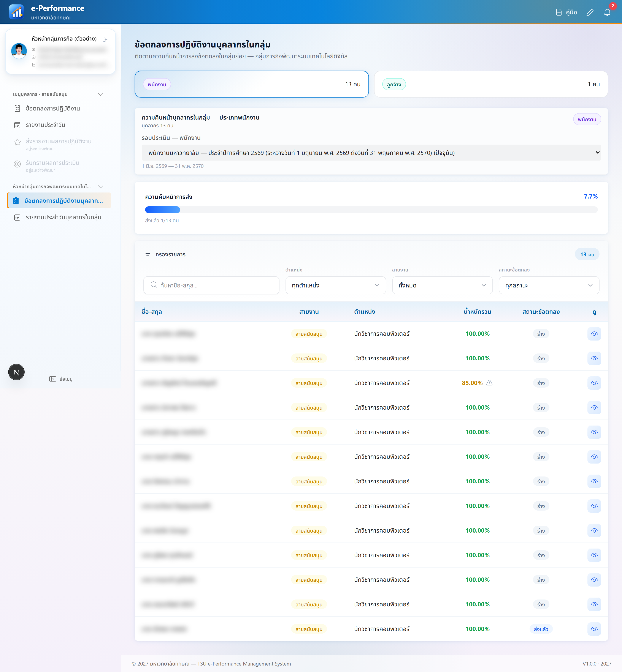Open ข้อตกลงการปฏิบัติงาน menu item
622x672 pixels.
(59, 108)
